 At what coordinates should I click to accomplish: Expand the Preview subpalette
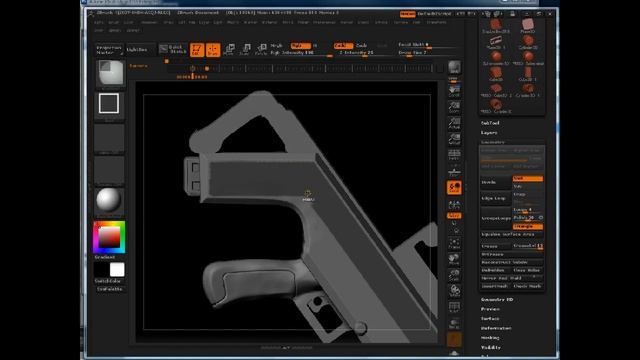point(490,309)
